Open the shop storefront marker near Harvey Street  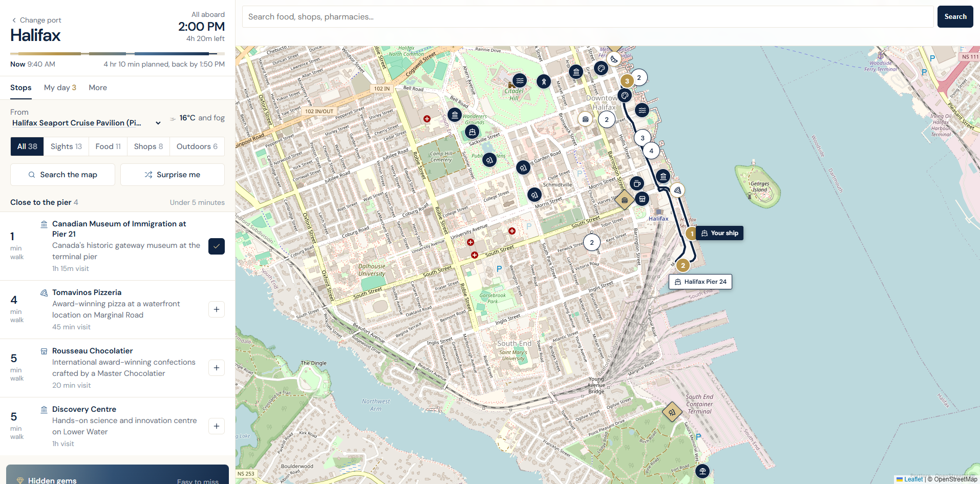coord(642,199)
